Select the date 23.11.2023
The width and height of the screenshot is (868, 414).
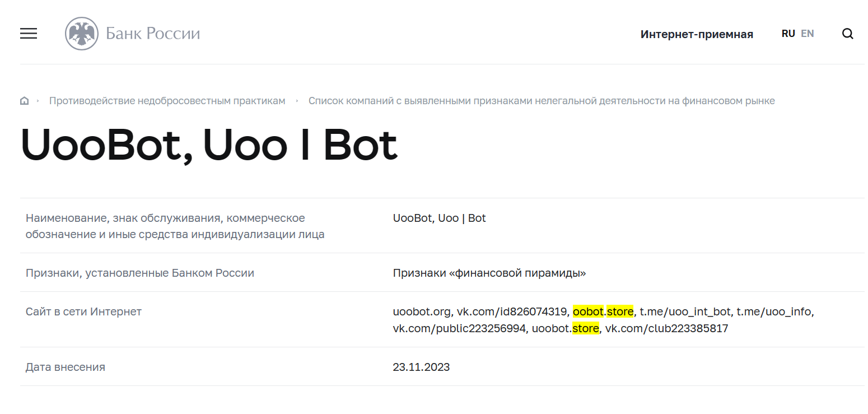coord(421,367)
